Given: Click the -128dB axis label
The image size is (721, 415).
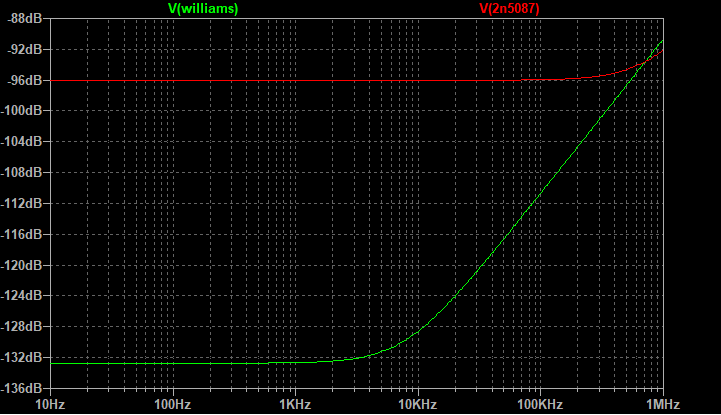Looking at the screenshot, I should tap(22, 326).
